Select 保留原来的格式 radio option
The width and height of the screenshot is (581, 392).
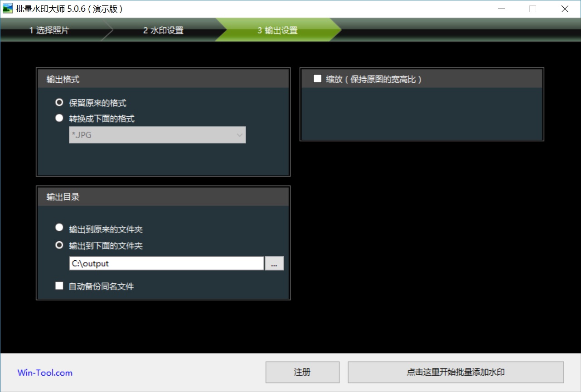[x=59, y=103]
